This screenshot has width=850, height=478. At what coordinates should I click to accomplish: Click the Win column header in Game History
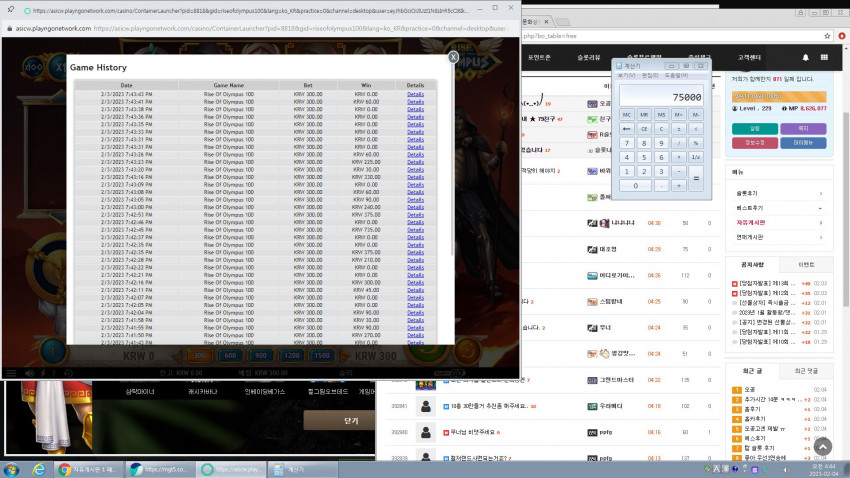point(366,85)
